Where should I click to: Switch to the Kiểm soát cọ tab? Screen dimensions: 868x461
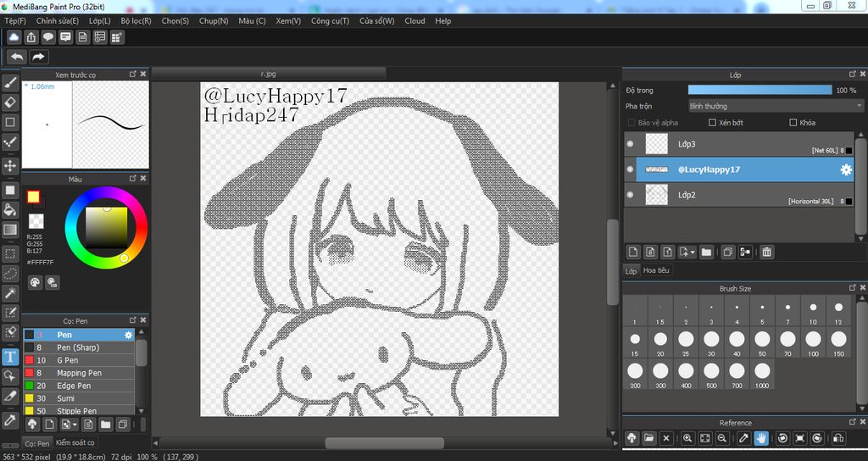[75, 442]
